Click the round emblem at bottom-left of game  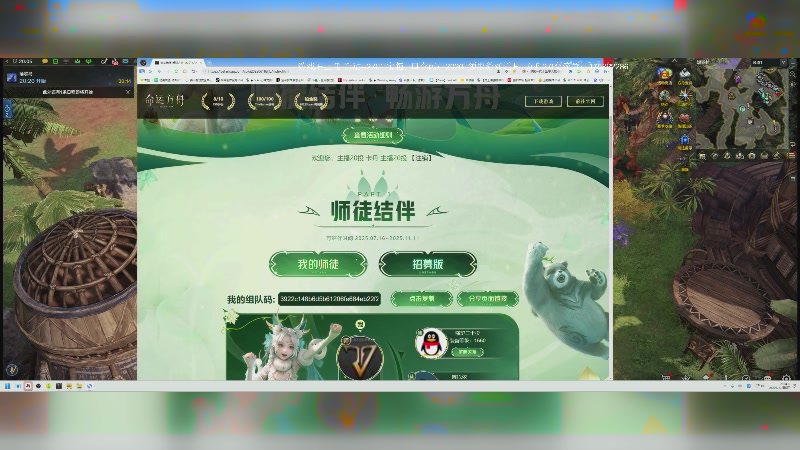(x=12, y=369)
